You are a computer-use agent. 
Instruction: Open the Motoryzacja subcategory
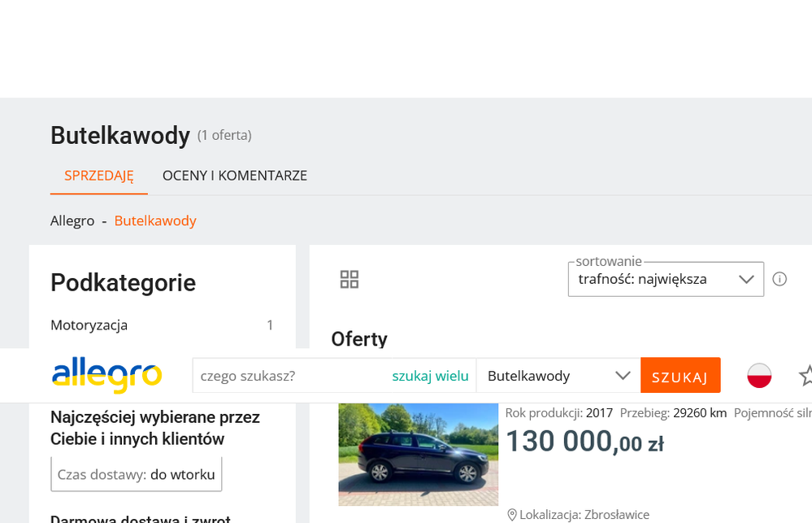pyautogui.click(x=89, y=325)
